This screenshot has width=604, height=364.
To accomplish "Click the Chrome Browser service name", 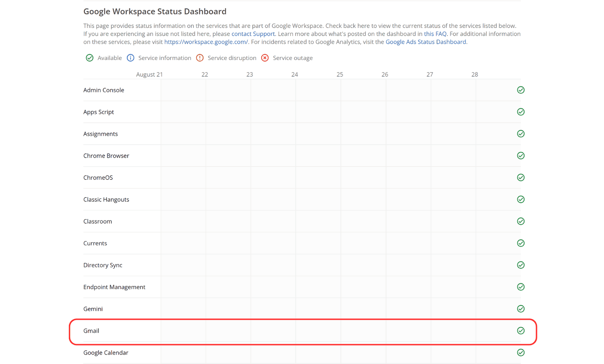I will (106, 156).
